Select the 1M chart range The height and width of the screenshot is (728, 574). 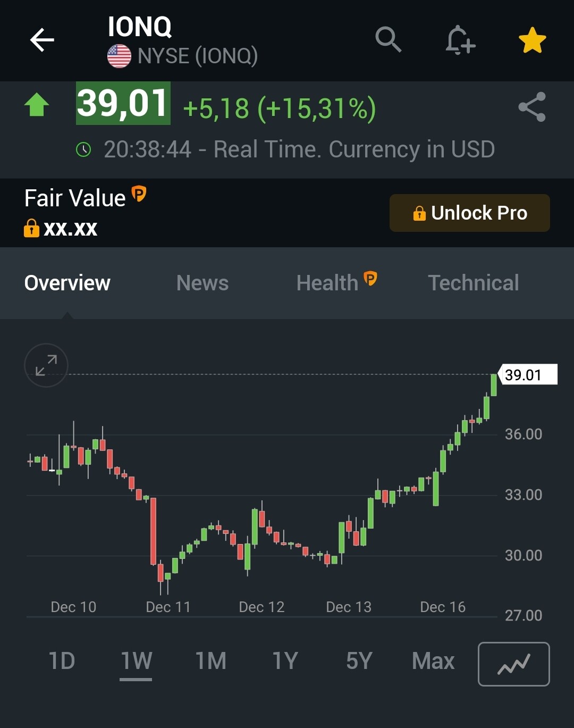pyautogui.click(x=210, y=661)
